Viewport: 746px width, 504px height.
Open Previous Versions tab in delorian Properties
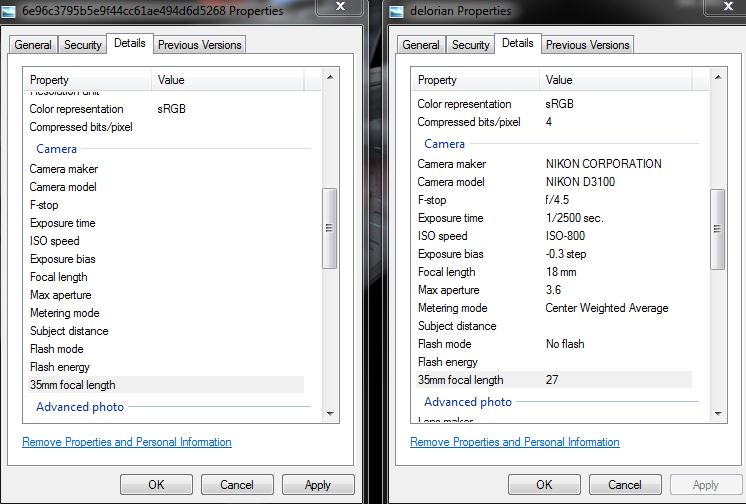[x=588, y=45]
